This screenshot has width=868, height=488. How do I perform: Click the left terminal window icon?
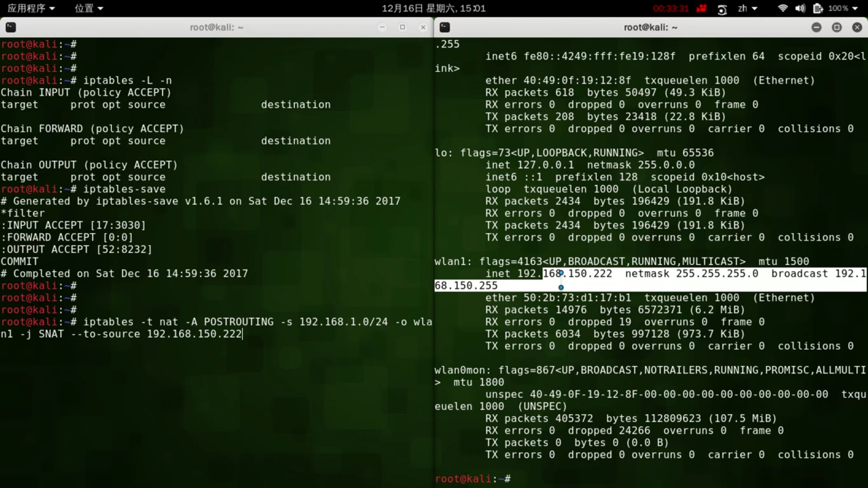(11, 28)
